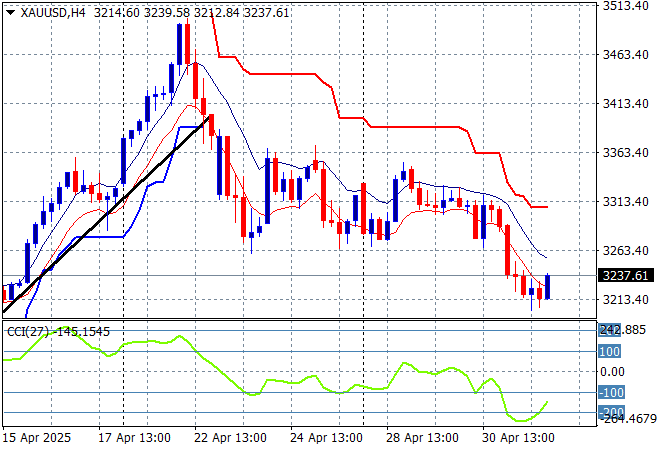Click the CCI 0.00 scale label

[x=612, y=372]
